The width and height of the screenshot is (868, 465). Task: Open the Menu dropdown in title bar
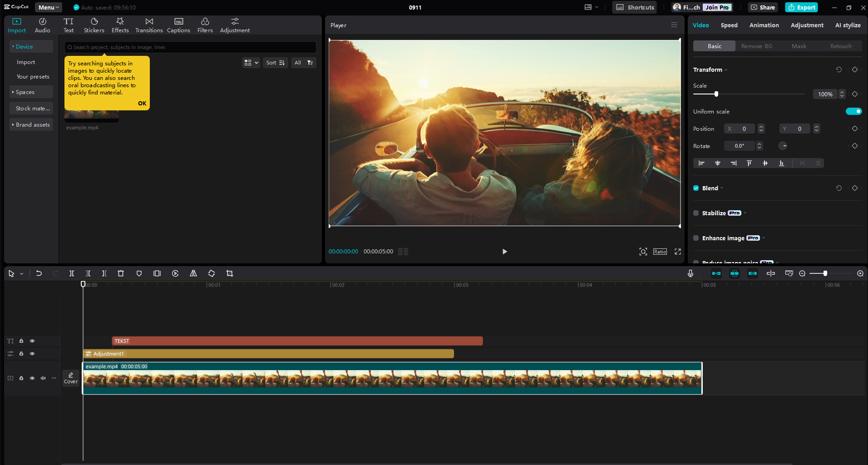click(x=49, y=7)
